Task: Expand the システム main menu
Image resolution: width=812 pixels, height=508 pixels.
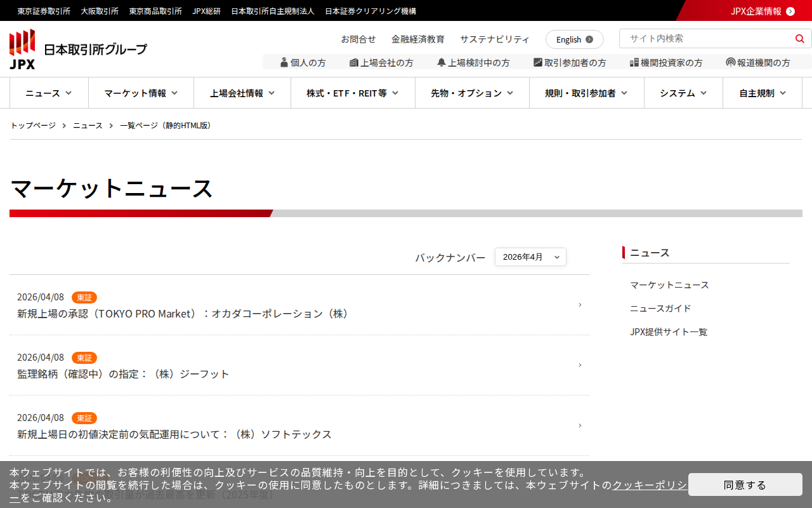Action: [x=683, y=93]
